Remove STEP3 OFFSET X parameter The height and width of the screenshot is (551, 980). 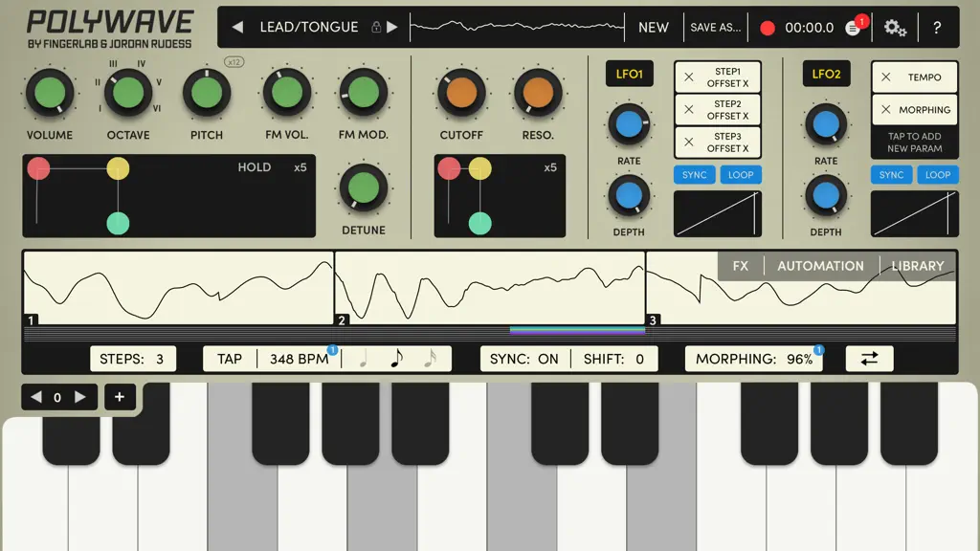click(x=689, y=142)
